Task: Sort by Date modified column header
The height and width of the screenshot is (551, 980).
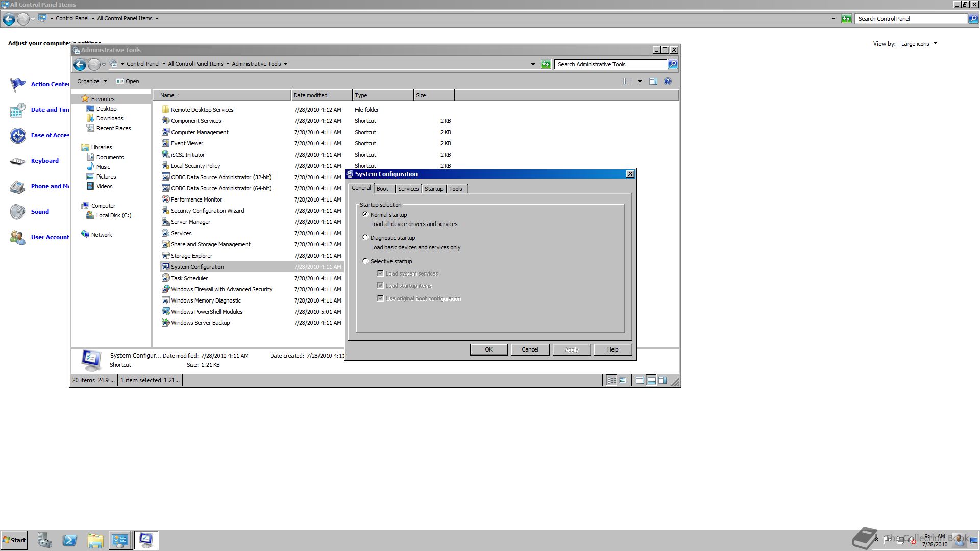Action: pyautogui.click(x=322, y=95)
